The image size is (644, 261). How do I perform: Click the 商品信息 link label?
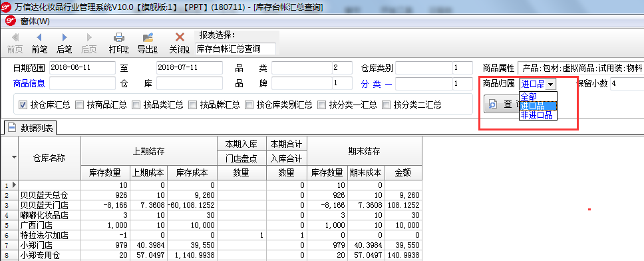click(29, 84)
